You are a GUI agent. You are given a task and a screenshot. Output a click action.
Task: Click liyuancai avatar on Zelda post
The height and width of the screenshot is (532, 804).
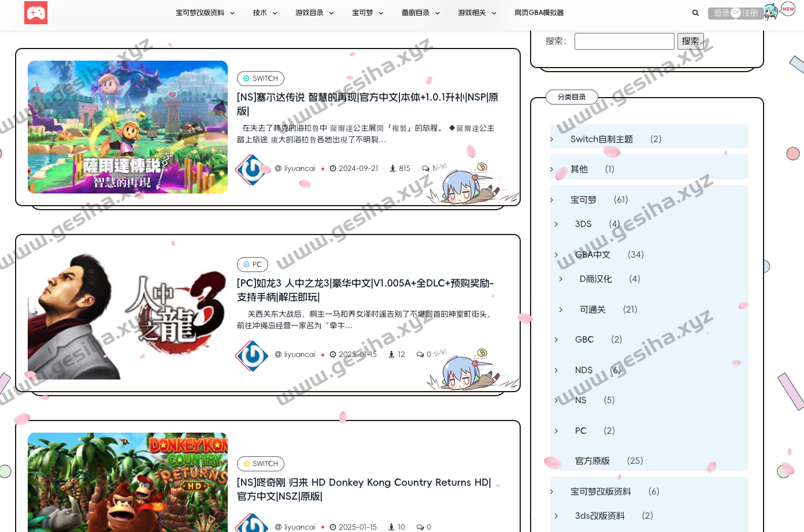(x=252, y=169)
